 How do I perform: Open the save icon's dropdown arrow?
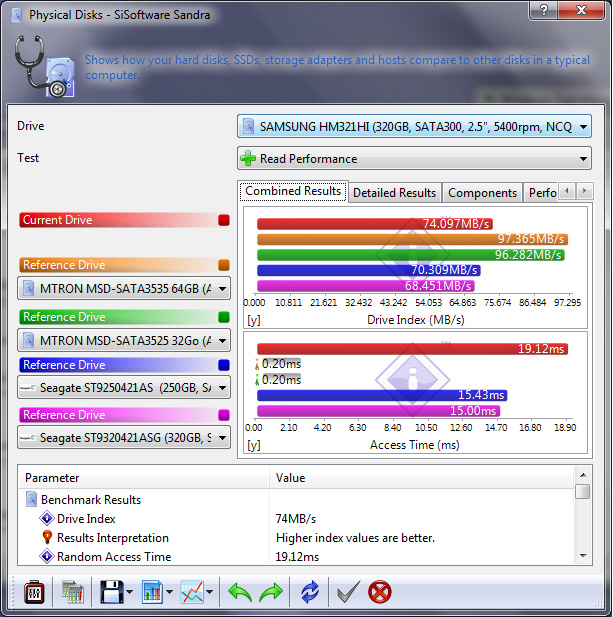tap(129, 592)
